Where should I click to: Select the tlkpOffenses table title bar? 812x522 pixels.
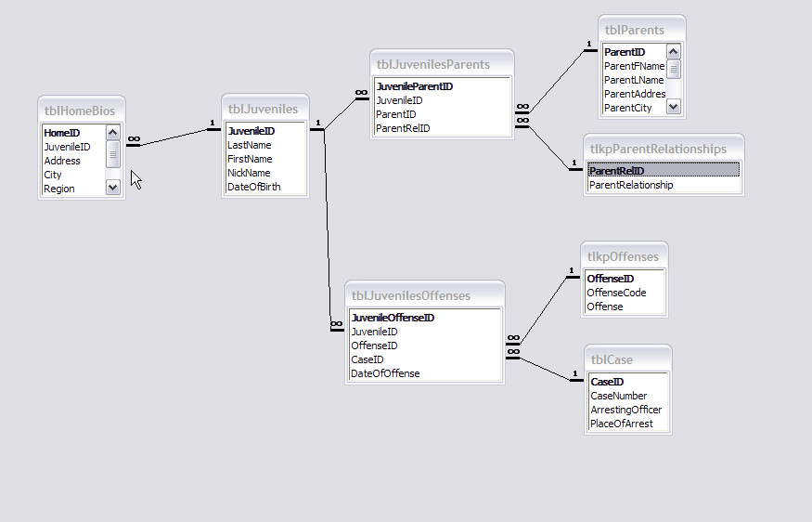click(x=624, y=256)
